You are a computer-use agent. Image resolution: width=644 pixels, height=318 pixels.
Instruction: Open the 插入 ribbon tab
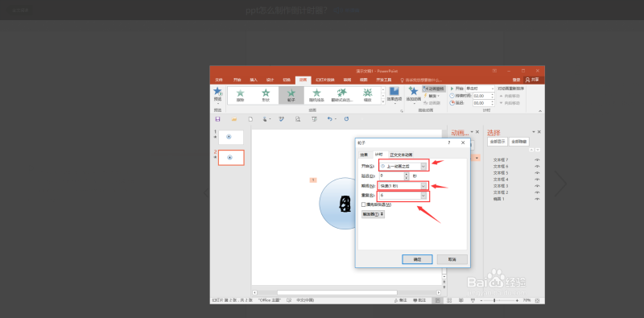coord(254,80)
